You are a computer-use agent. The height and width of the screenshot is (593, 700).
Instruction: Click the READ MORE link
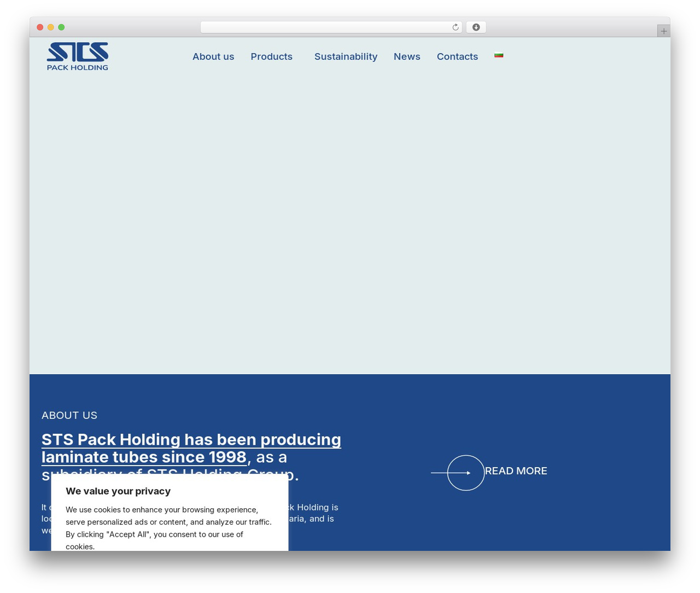(x=516, y=471)
